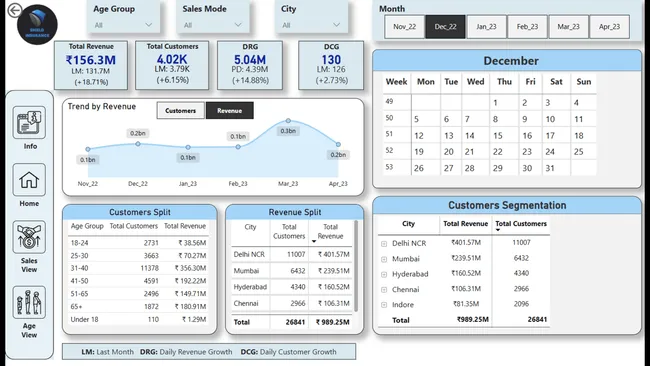The image size is (650, 366).
Task: Select the Jan_23 month tab
Action: [x=486, y=27]
